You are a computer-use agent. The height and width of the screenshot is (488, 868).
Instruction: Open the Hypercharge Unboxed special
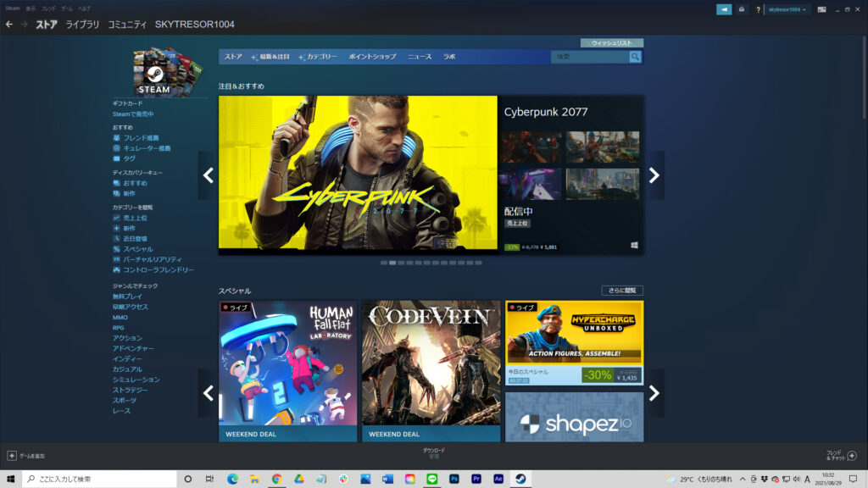point(574,343)
